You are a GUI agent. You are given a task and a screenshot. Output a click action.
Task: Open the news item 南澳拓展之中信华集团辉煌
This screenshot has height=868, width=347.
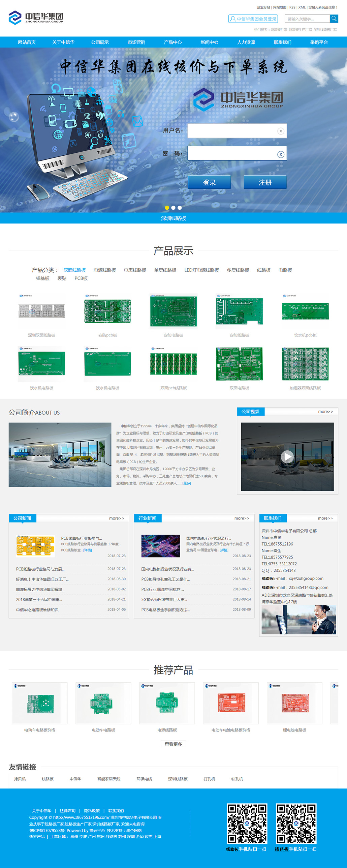(39, 589)
